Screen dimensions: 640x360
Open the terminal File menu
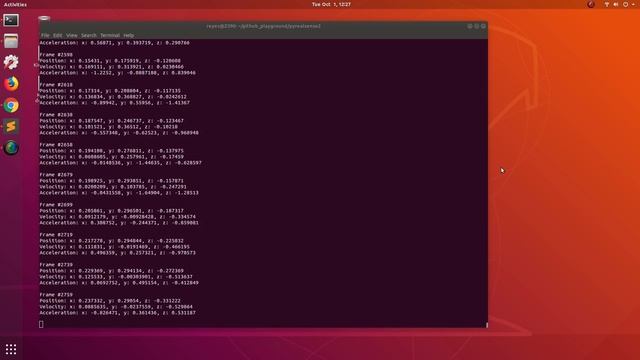click(x=45, y=36)
